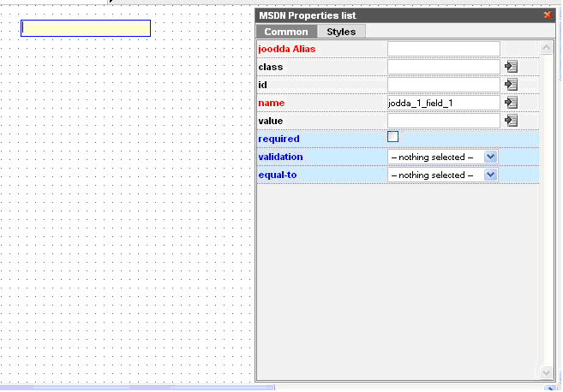The image size is (563, 392).
Task: Click the insert icon beside class field
Action: 511,67
